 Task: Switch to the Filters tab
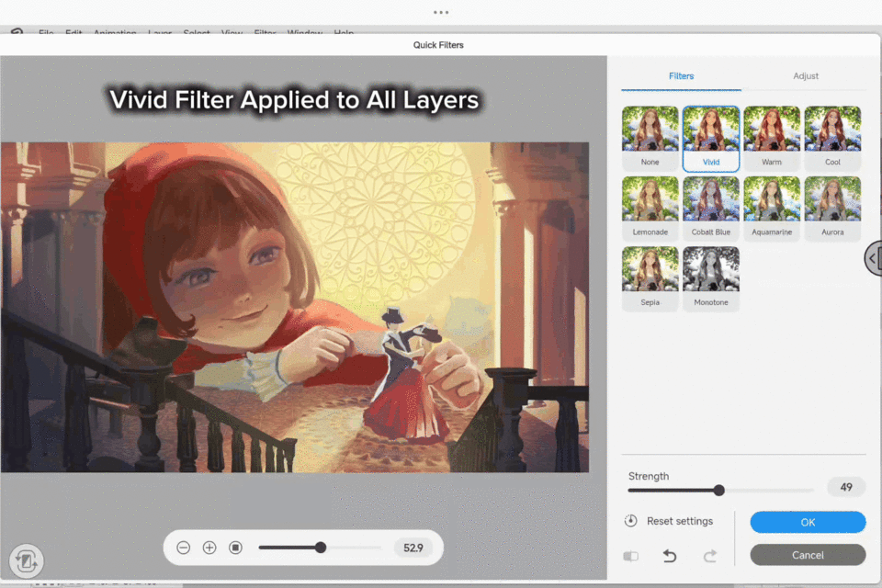681,76
